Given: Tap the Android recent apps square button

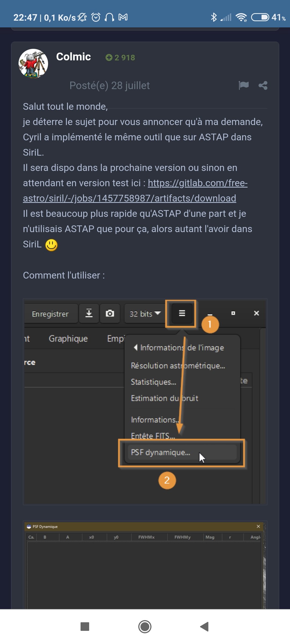Looking at the screenshot, I should 85,627.
